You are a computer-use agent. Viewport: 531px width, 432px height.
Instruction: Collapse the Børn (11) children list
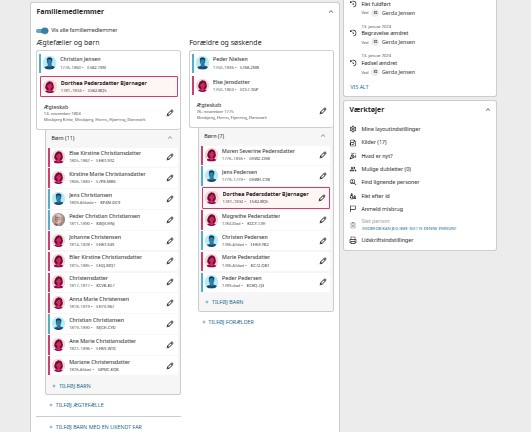[x=170, y=138]
